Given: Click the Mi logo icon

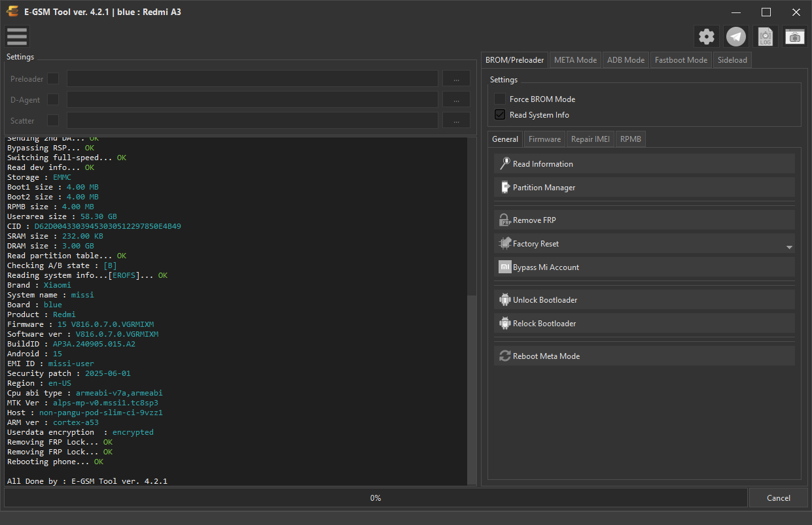Looking at the screenshot, I should click(504, 267).
